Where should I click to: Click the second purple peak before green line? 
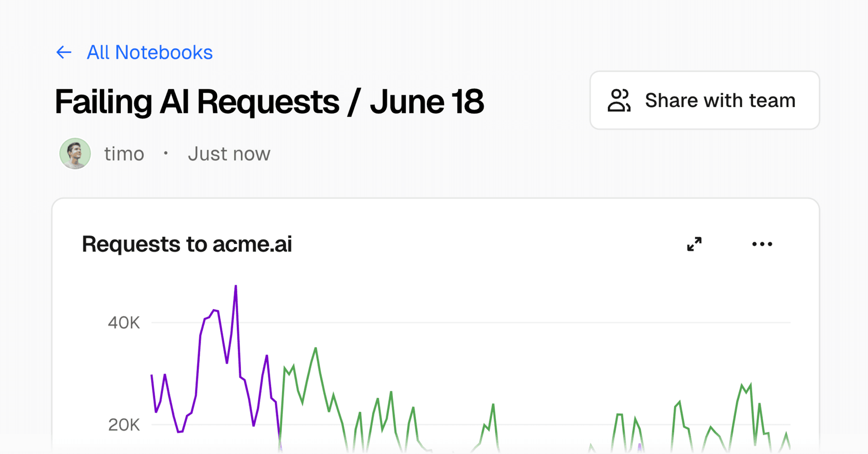(x=267, y=356)
